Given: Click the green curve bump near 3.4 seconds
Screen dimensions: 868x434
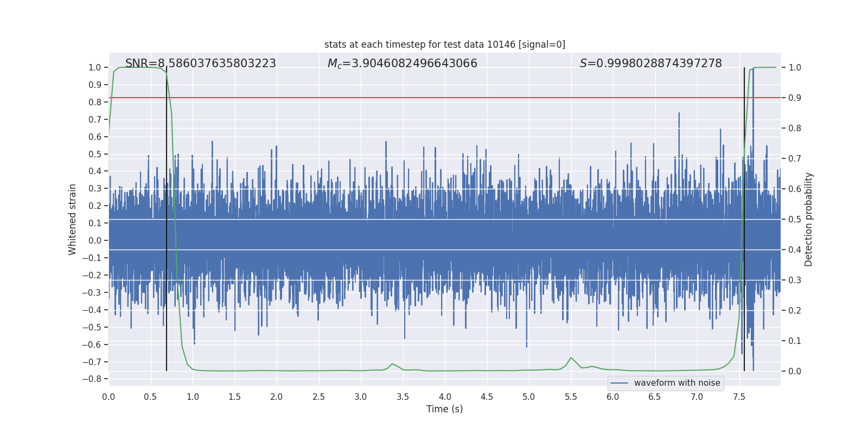Looking at the screenshot, I should pos(392,364).
